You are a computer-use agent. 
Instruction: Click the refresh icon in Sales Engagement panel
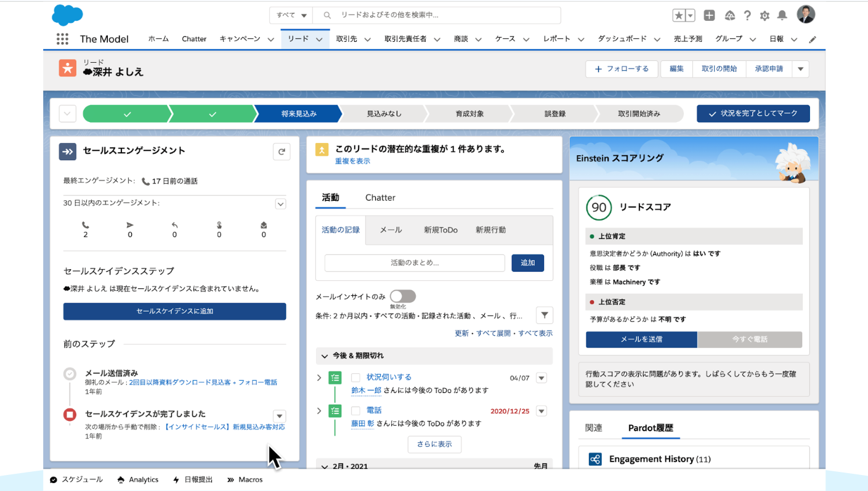click(x=282, y=151)
